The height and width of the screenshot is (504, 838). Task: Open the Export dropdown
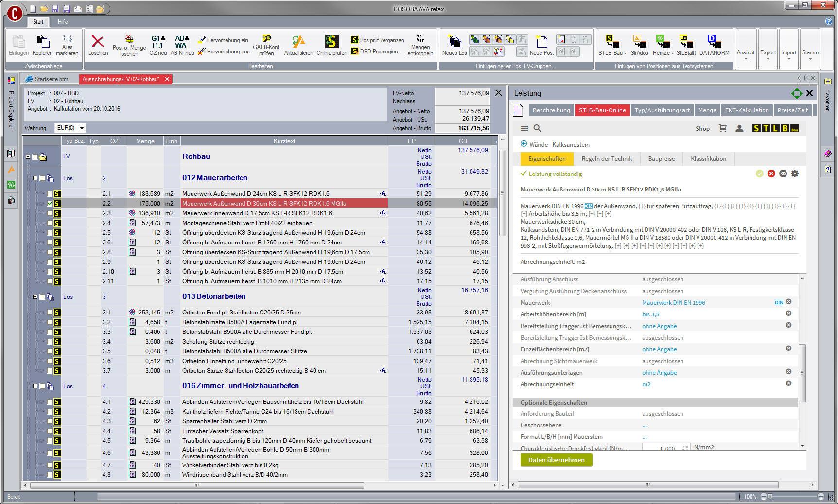768,50
